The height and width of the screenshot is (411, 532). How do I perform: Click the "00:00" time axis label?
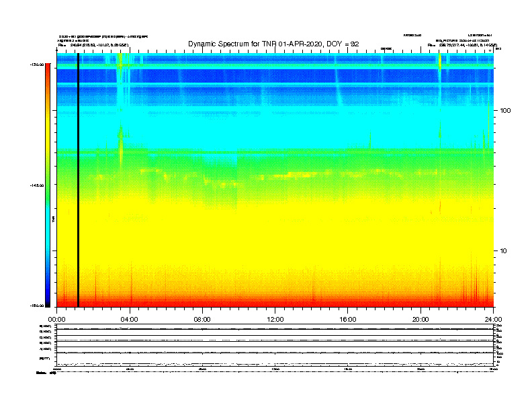click(x=56, y=320)
